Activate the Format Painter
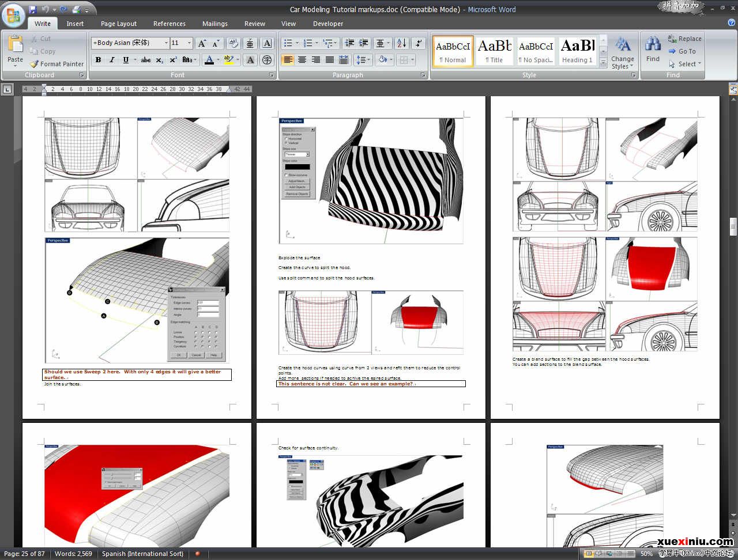This screenshot has width=738, height=560. [x=57, y=64]
